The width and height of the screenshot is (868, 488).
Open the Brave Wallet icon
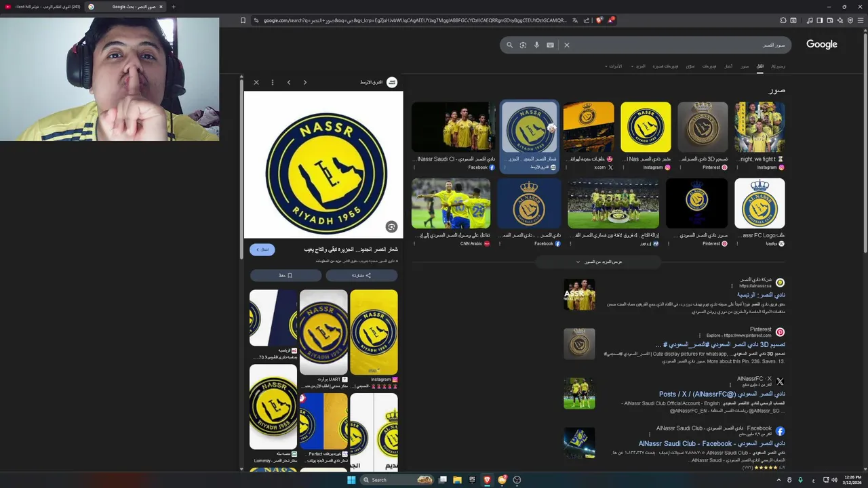click(830, 20)
